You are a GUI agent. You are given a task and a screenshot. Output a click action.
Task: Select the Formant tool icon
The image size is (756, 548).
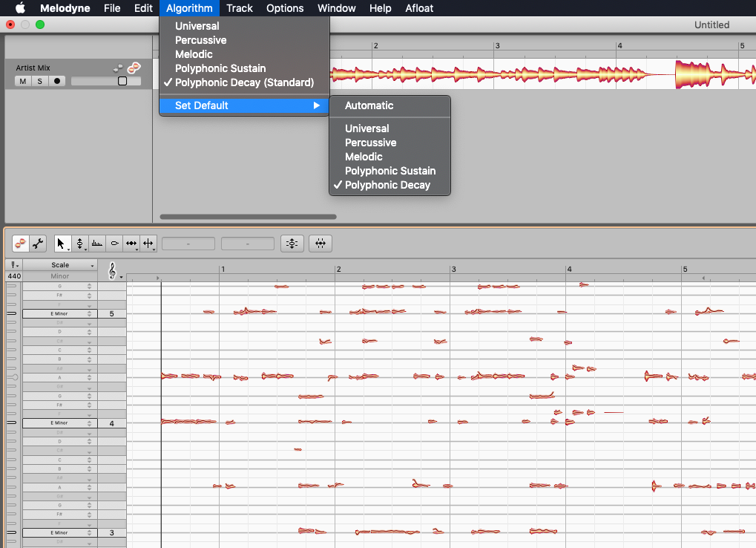(x=97, y=244)
